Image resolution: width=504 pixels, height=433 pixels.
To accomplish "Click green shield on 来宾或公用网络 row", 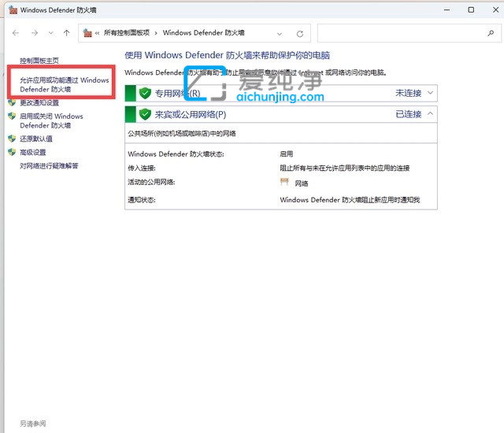I will pyautogui.click(x=145, y=114).
